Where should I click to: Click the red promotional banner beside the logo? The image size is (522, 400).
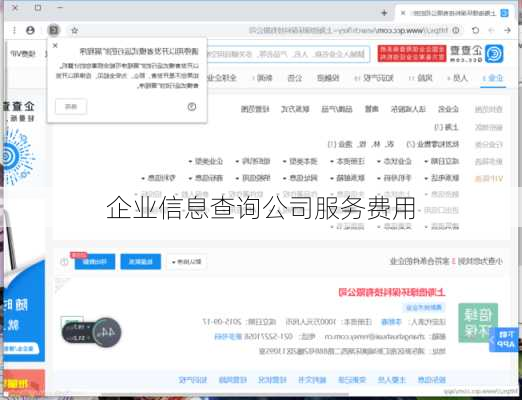pos(412,54)
